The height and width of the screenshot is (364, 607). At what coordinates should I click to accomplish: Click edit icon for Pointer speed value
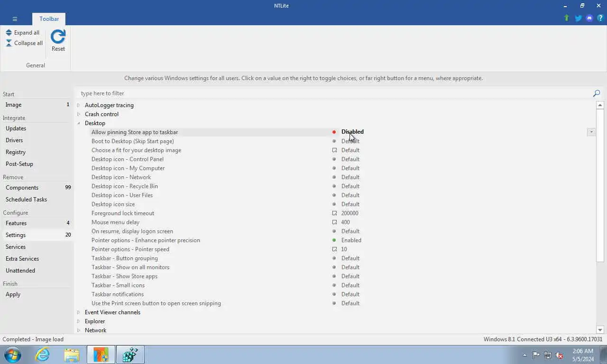(x=334, y=249)
